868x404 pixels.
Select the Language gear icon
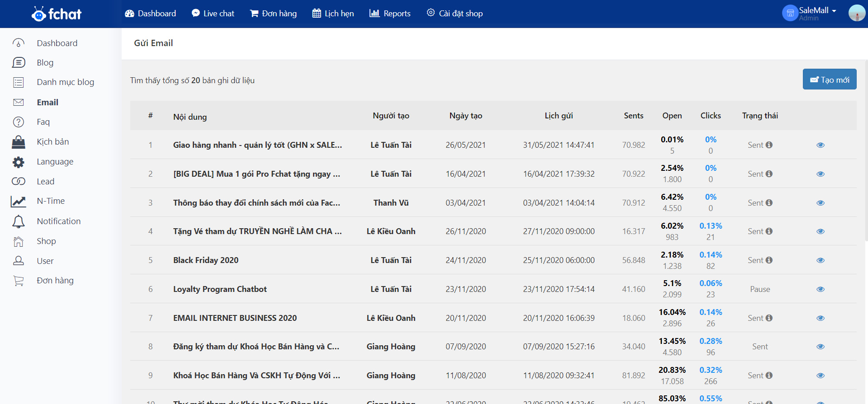19,162
